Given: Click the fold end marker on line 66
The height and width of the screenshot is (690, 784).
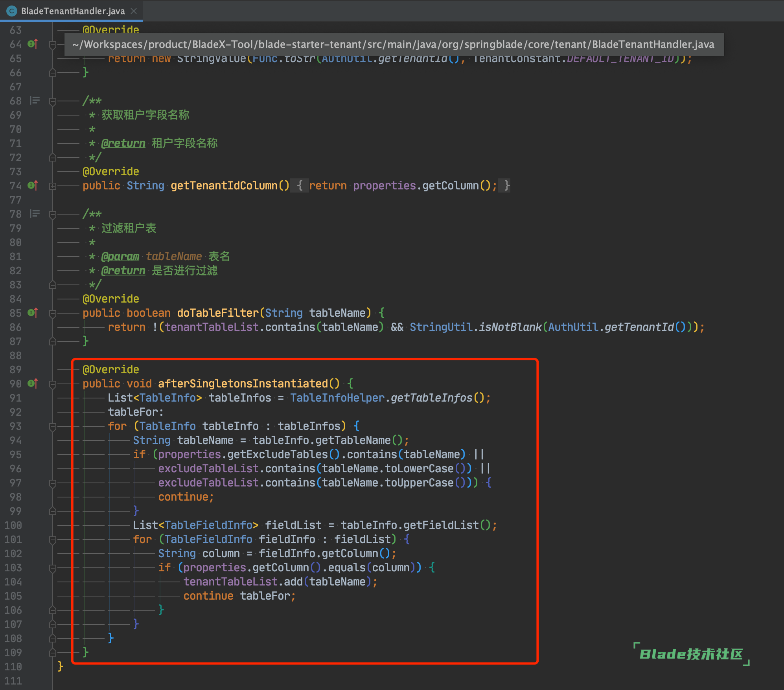Looking at the screenshot, I should [x=52, y=73].
